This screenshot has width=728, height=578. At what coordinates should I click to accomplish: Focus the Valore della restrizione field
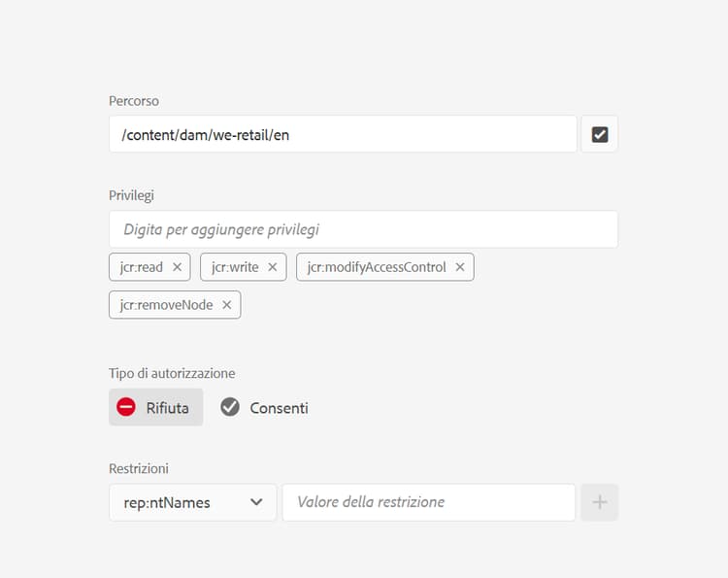[x=428, y=502]
